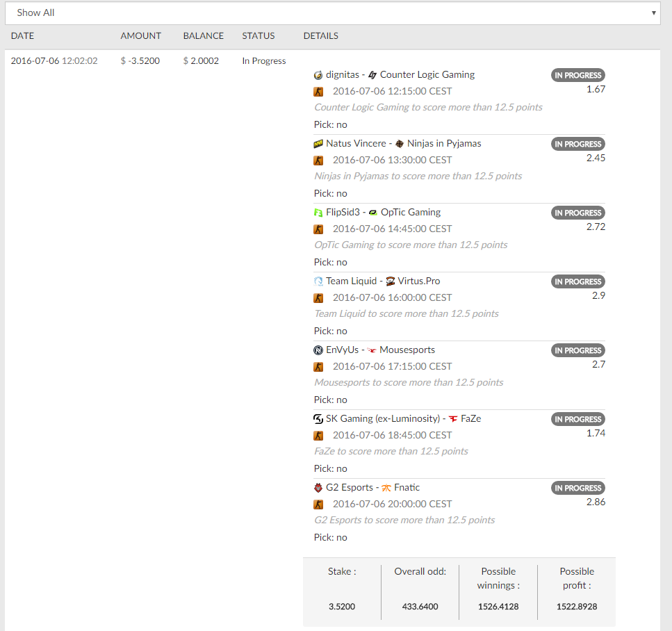This screenshot has height=631, width=672.
Task: Click In Progress badge for Natus Vincere match
Action: pos(577,144)
